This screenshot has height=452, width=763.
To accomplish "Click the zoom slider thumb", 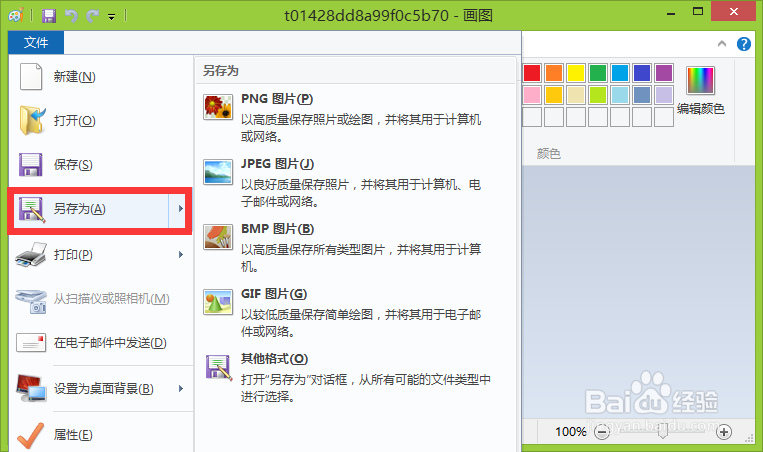I will 662,432.
